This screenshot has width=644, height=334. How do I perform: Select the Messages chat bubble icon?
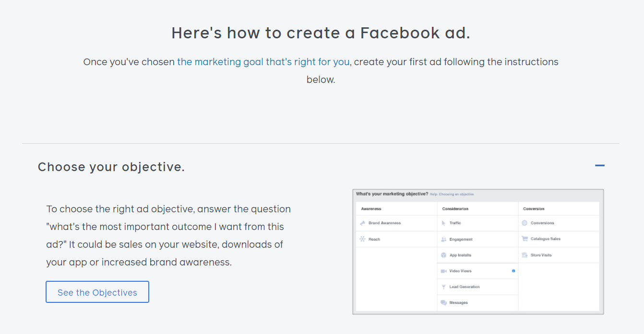pyautogui.click(x=444, y=302)
